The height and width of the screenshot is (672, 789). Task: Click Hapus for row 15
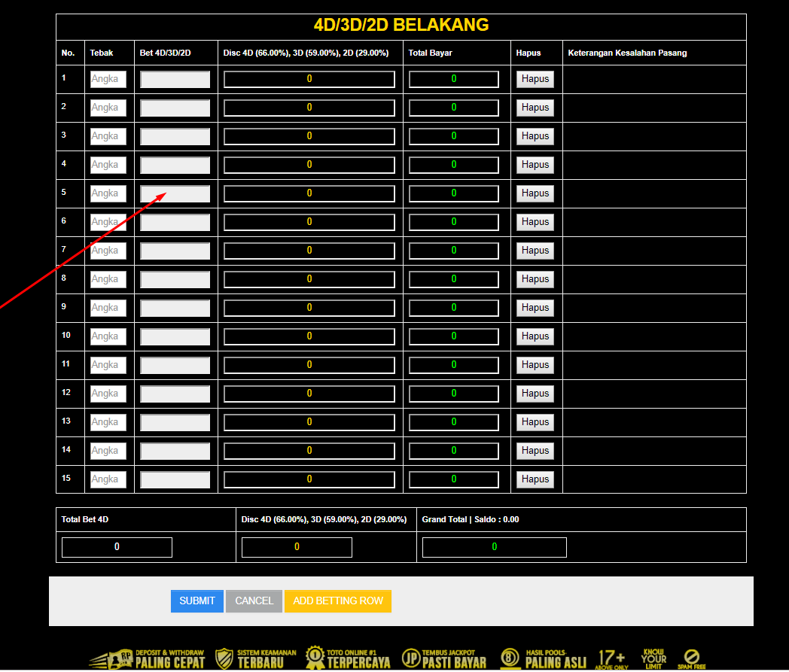[535, 479]
